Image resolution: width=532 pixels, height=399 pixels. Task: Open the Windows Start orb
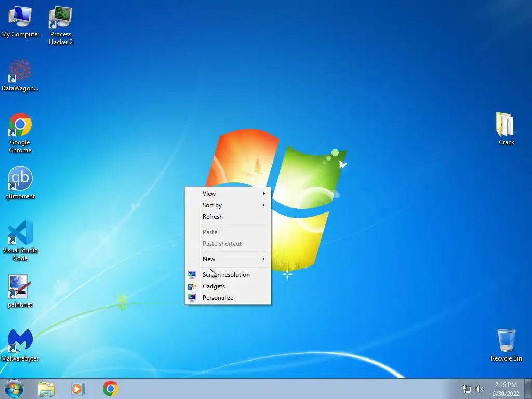(14, 389)
